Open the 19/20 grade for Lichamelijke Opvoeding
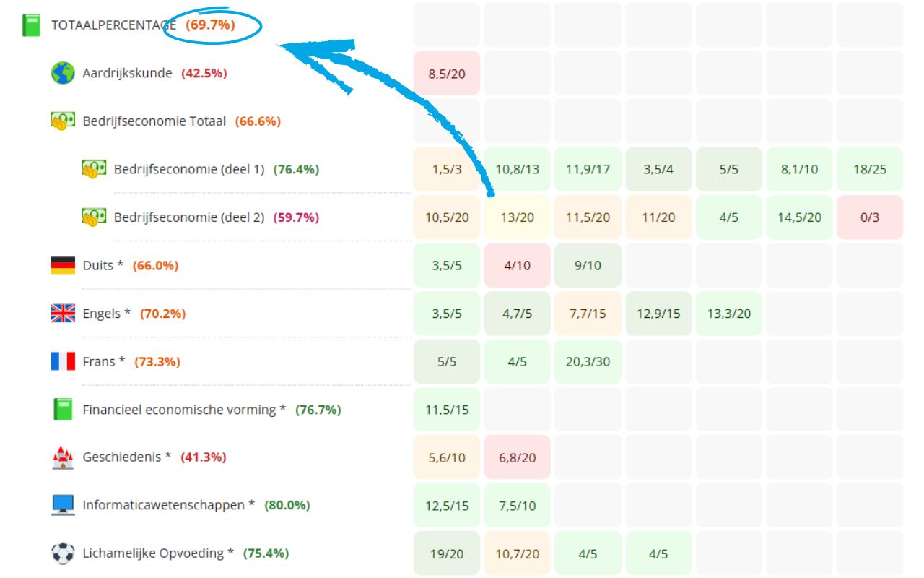This screenshot has width=924, height=578. click(x=447, y=553)
